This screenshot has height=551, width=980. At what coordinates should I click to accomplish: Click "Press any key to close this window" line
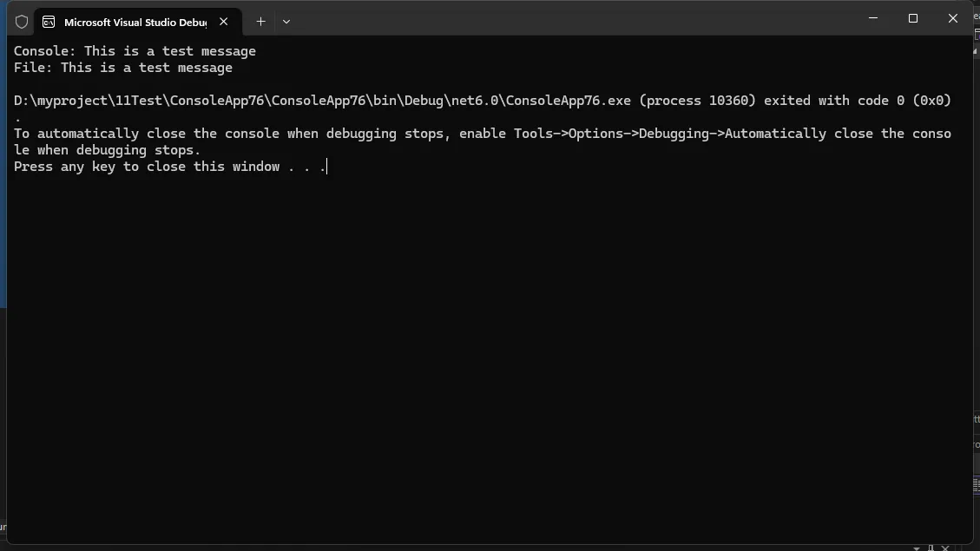(169, 167)
